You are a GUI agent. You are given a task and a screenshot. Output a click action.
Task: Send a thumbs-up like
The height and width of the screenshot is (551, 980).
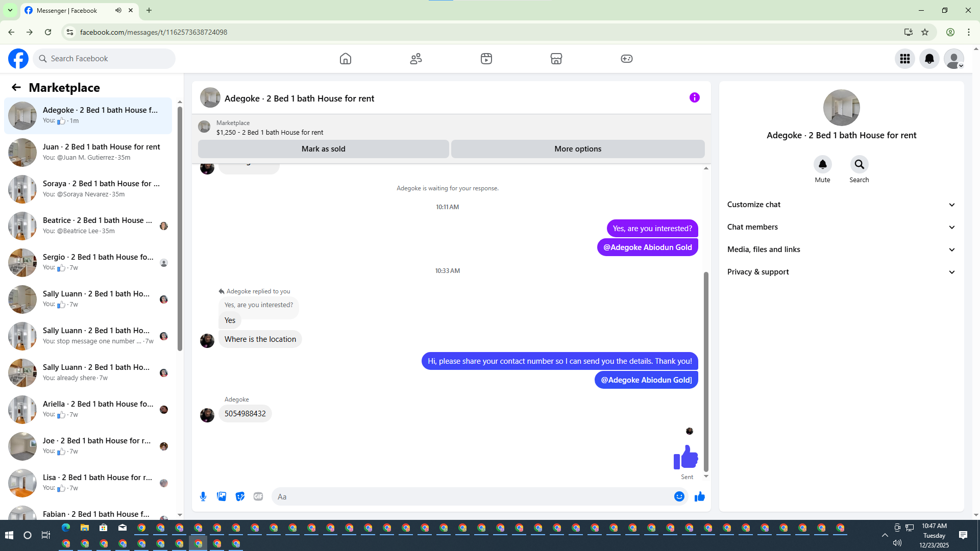click(699, 496)
